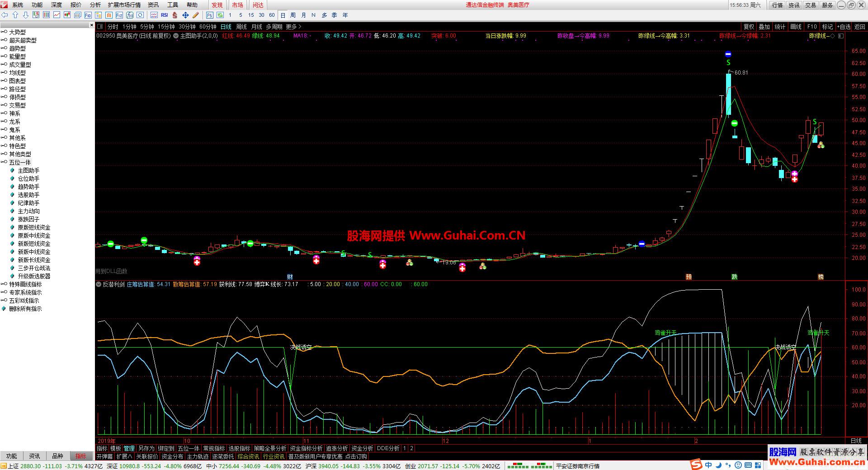Click the 画线 draw line button
The width and height of the screenshot is (868, 470).
796,27
